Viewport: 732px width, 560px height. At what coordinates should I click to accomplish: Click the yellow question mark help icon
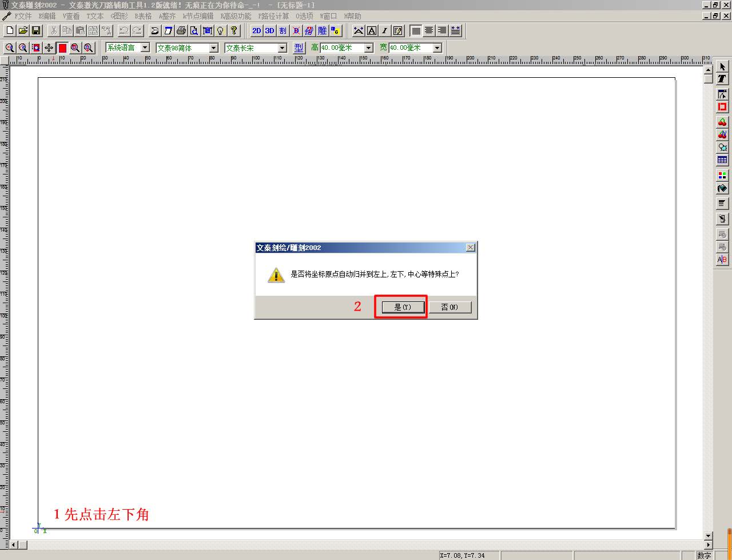coord(234,30)
